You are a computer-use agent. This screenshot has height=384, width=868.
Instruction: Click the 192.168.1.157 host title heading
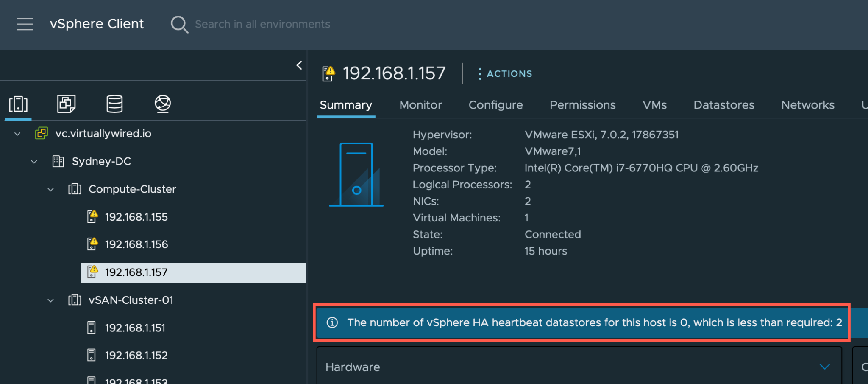(x=394, y=73)
